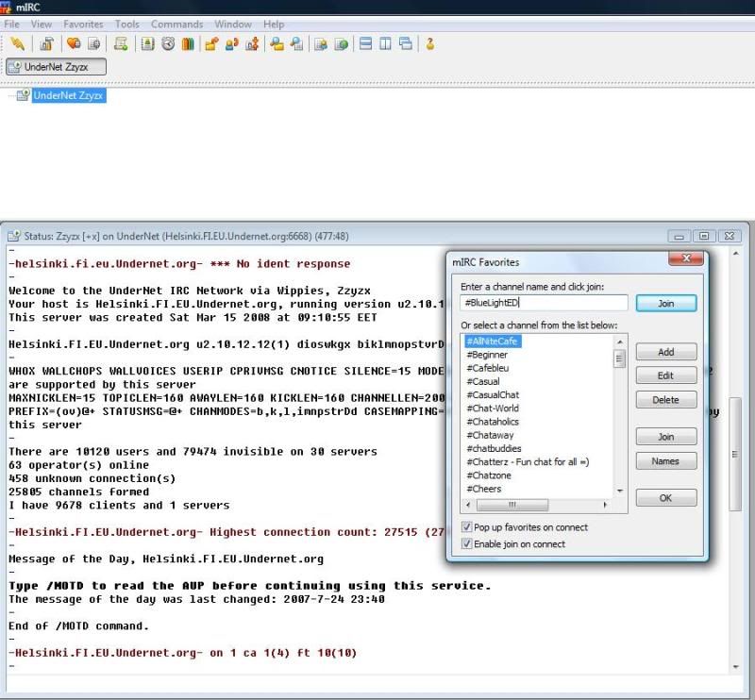The height and width of the screenshot is (700, 755).
Task: Click the favorites list scroll down arrow
Action: tap(620, 492)
